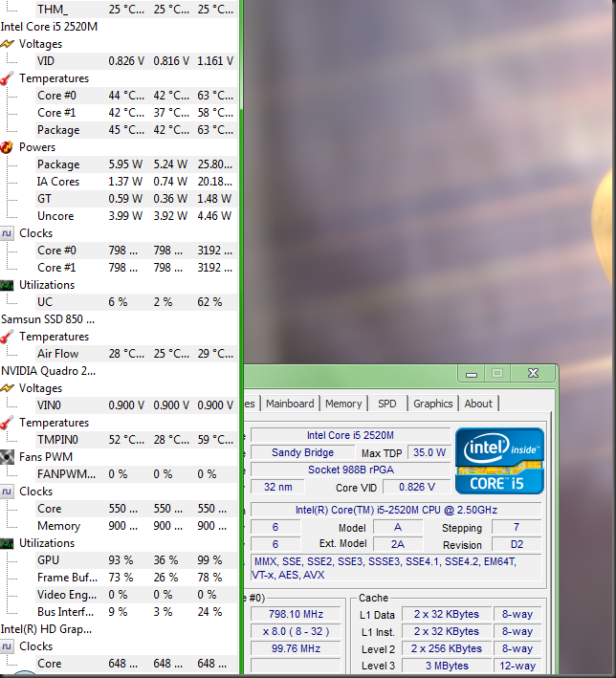The image size is (616, 678).
Task: Switch to the Graphics tab in CPU-Z
Action: tap(433, 404)
